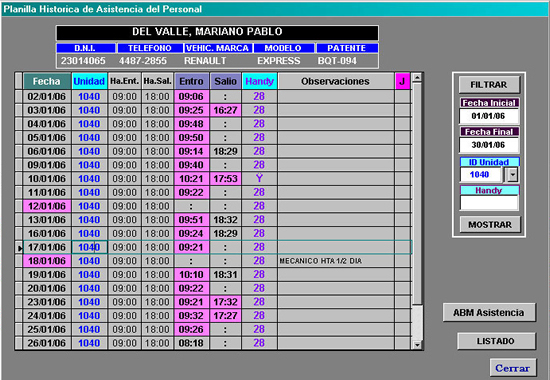Open ABM Asistencia
The width and height of the screenshot is (550, 380).
click(x=489, y=312)
